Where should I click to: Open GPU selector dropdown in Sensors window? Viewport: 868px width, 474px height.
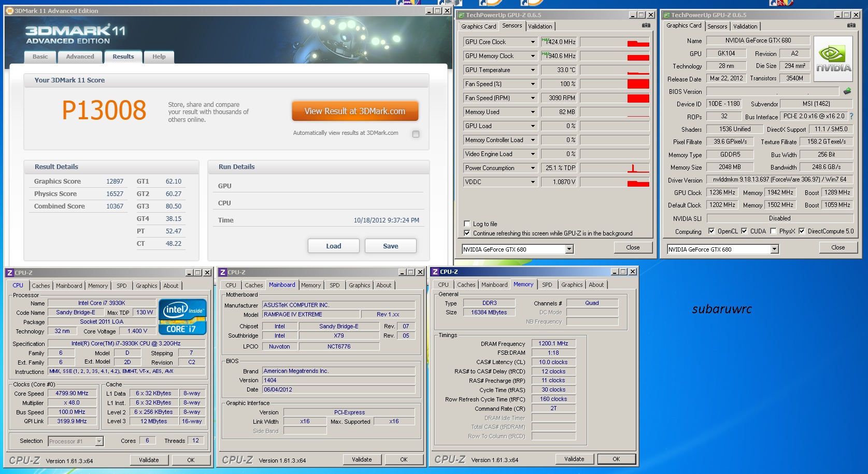pyautogui.click(x=569, y=249)
